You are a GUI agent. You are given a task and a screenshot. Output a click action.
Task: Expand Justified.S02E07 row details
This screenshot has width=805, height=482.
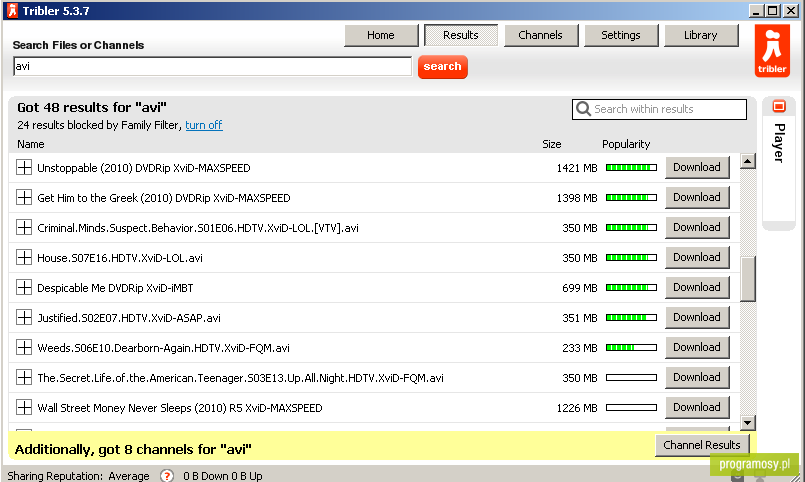coord(24,317)
